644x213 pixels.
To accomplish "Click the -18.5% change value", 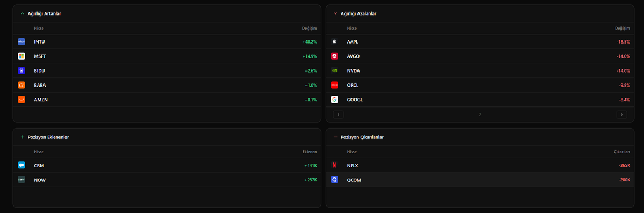I will 623,41.
